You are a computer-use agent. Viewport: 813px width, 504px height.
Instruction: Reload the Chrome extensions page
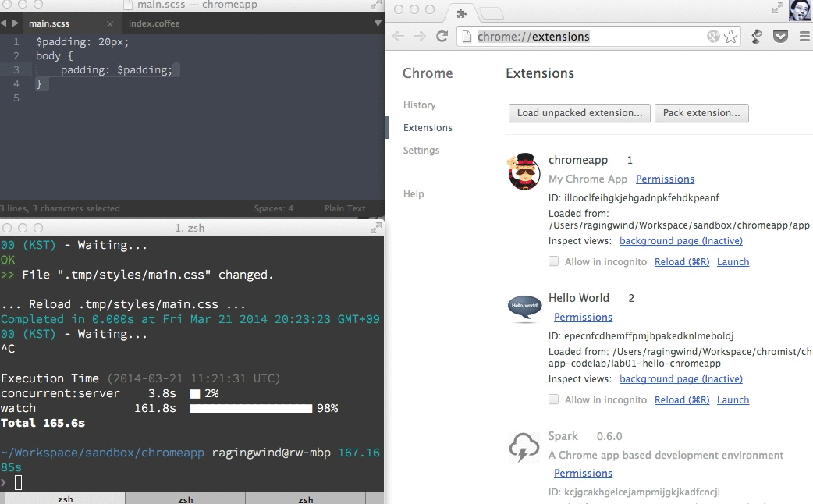pyautogui.click(x=442, y=37)
